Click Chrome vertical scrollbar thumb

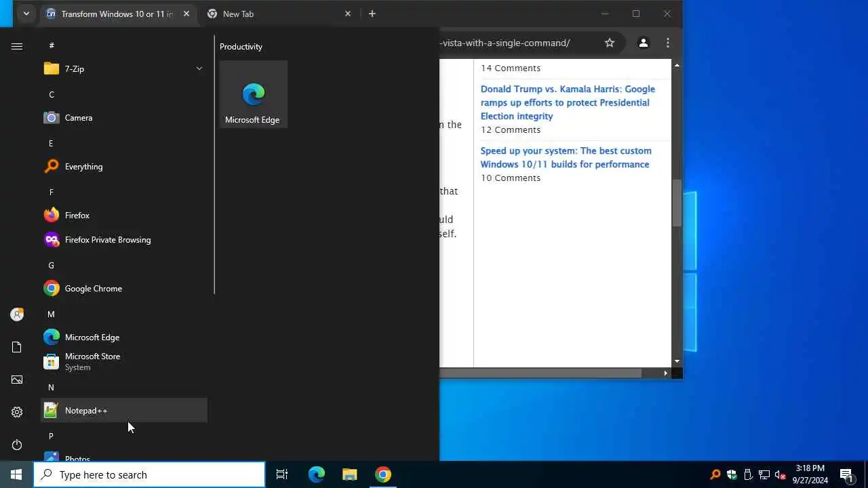point(677,203)
